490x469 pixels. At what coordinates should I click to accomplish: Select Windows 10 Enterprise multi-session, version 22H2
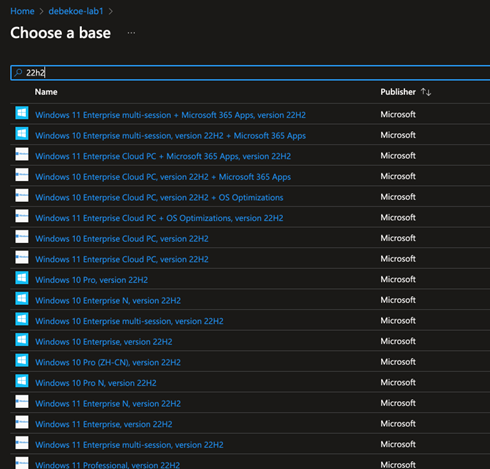(x=129, y=321)
